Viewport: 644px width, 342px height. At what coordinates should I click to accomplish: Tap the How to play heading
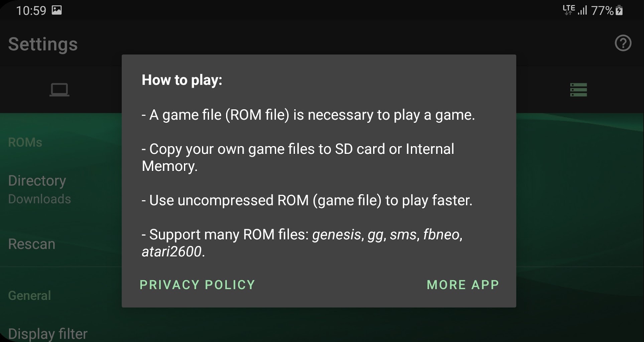click(182, 80)
